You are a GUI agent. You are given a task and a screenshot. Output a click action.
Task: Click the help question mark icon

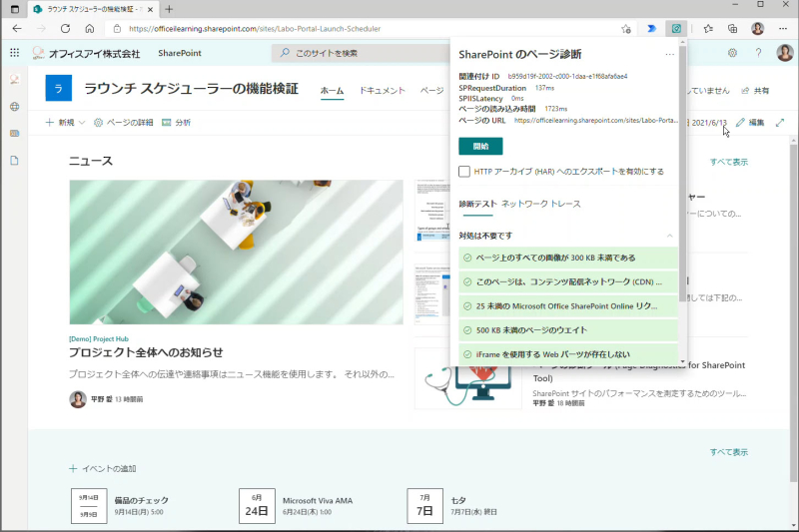(758, 53)
